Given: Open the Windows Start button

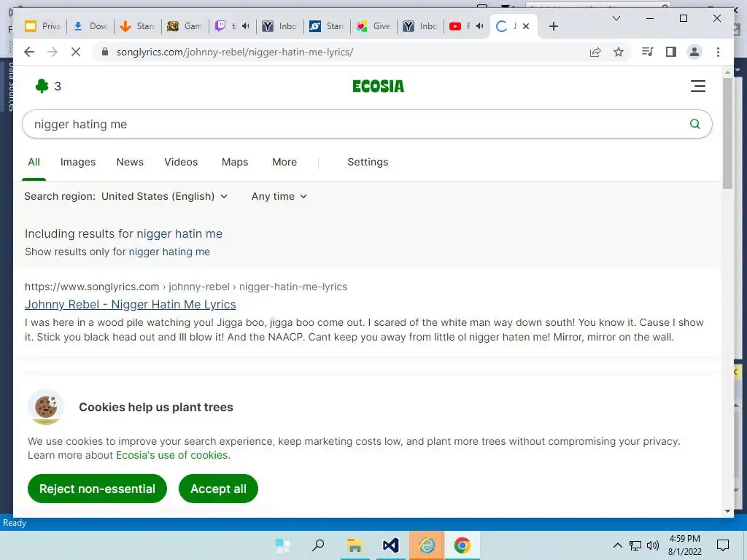Looking at the screenshot, I should [282, 545].
